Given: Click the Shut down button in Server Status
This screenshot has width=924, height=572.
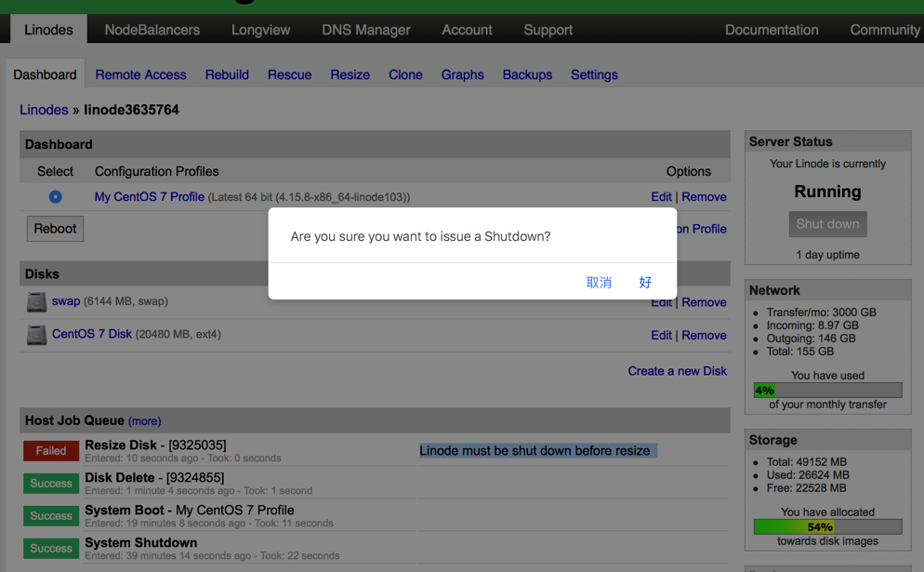Looking at the screenshot, I should [x=827, y=224].
